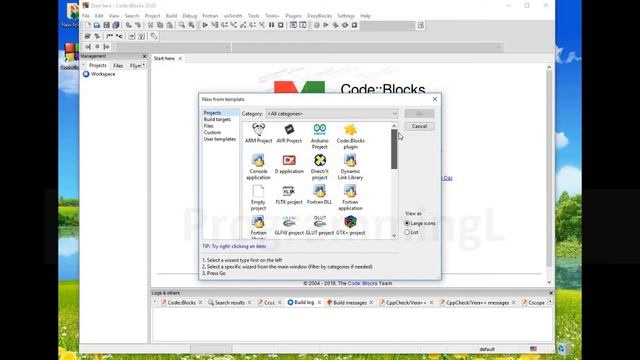640x360 pixels.
Task: Select Files in the wizard type list
Action: pos(209,126)
